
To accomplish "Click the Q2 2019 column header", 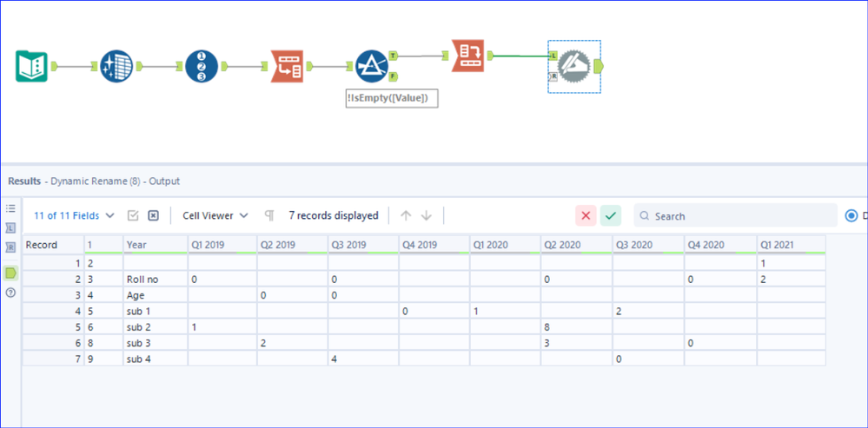I will tap(293, 245).
